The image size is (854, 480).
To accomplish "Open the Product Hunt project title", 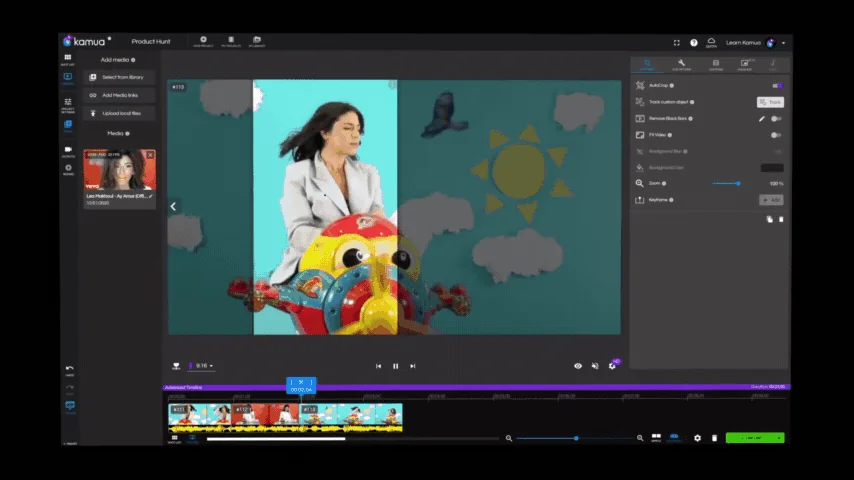I will coord(151,41).
